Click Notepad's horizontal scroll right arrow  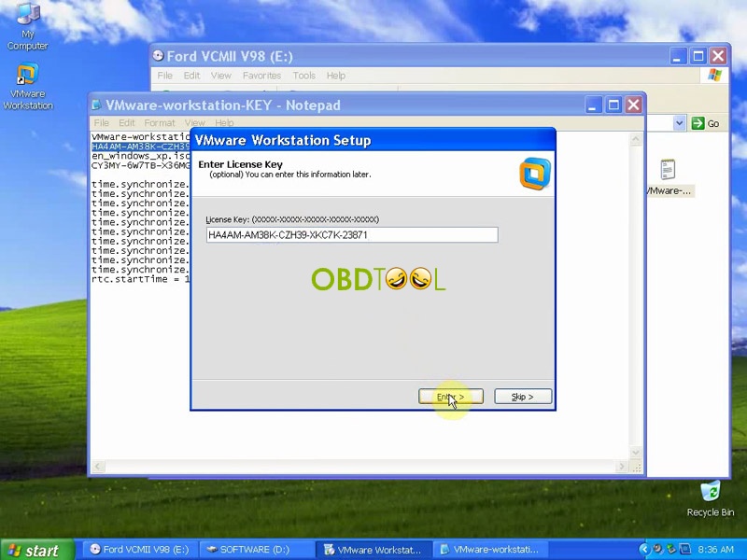click(x=621, y=466)
